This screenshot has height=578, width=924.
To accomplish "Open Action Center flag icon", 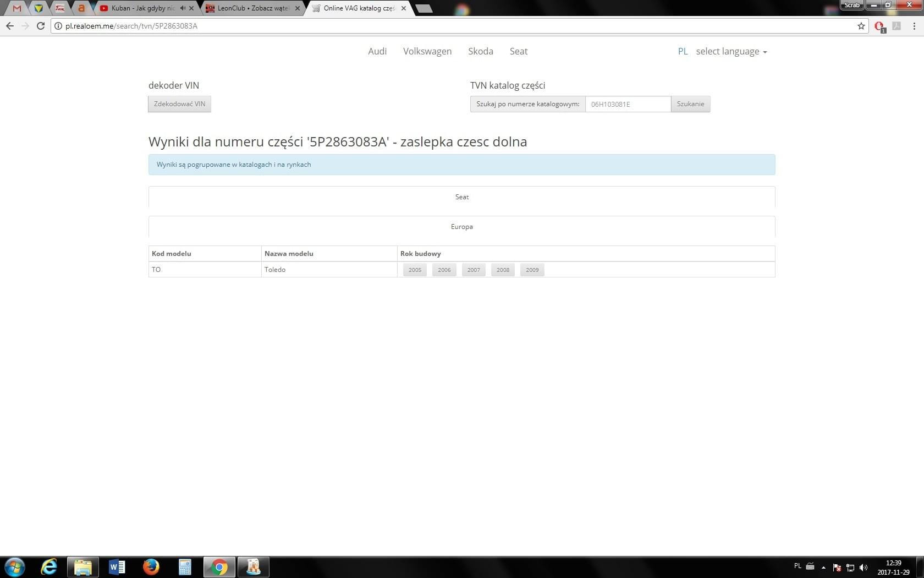I will tap(837, 568).
